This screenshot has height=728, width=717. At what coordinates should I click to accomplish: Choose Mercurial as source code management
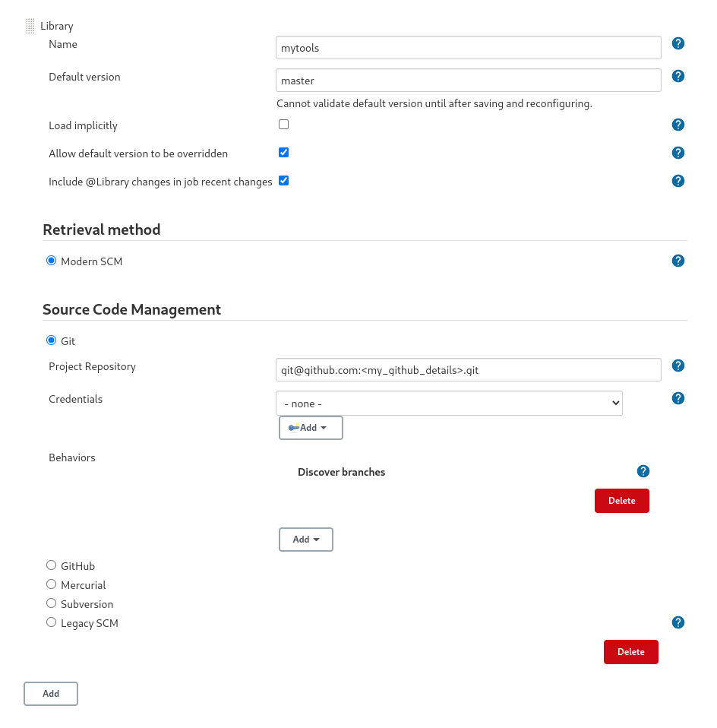pos(51,584)
